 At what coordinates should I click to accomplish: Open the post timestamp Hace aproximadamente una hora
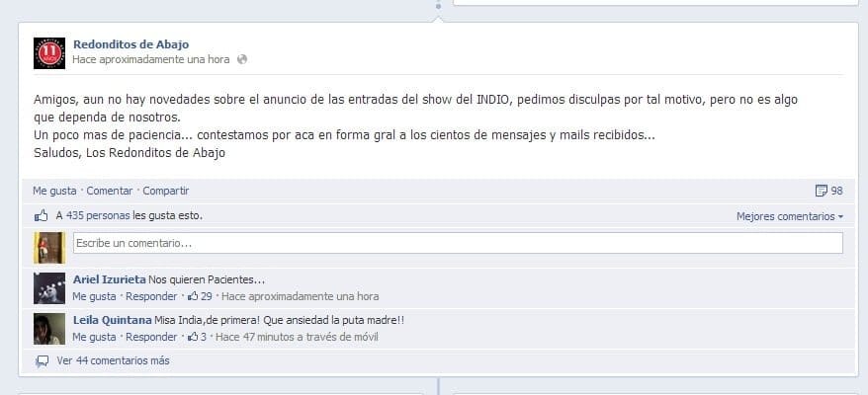(x=151, y=60)
